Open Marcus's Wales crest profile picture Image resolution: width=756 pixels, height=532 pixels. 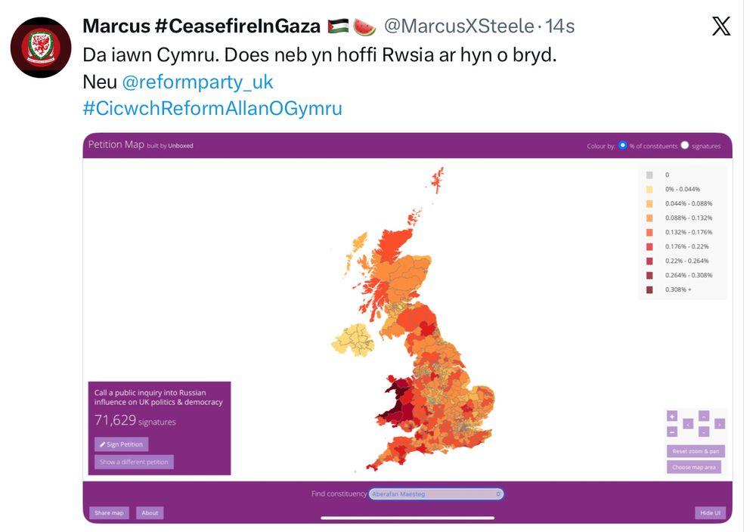tap(40, 48)
